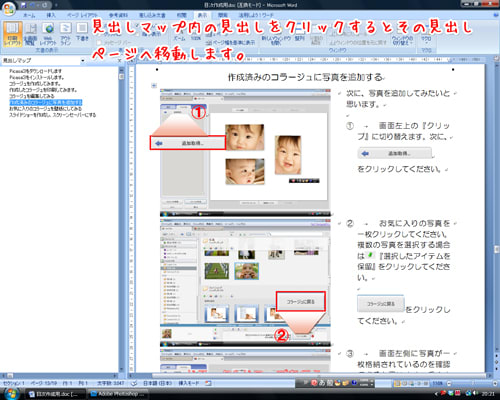Switch to 目次作成用.doc taskbar button
Screen dimensions: 500x400
[x=56, y=394]
